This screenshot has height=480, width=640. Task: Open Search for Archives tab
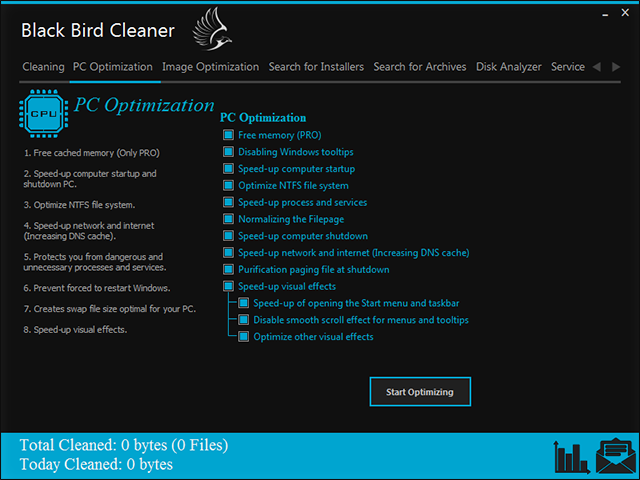click(x=420, y=67)
